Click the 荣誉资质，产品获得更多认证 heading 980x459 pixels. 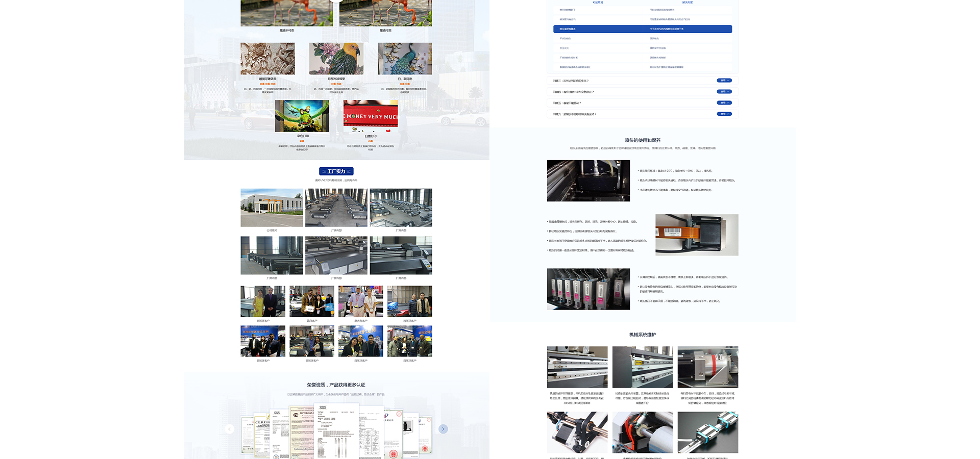tap(336, 385)
